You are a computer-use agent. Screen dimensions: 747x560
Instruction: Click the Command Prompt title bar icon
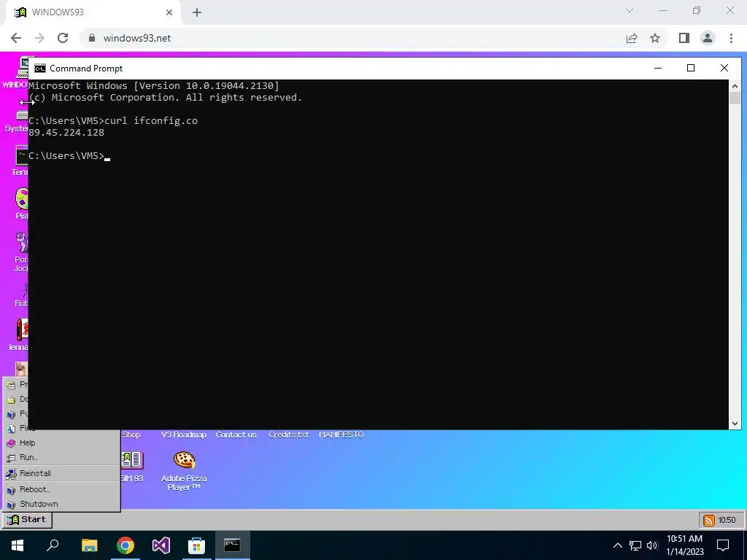[40, 68]
